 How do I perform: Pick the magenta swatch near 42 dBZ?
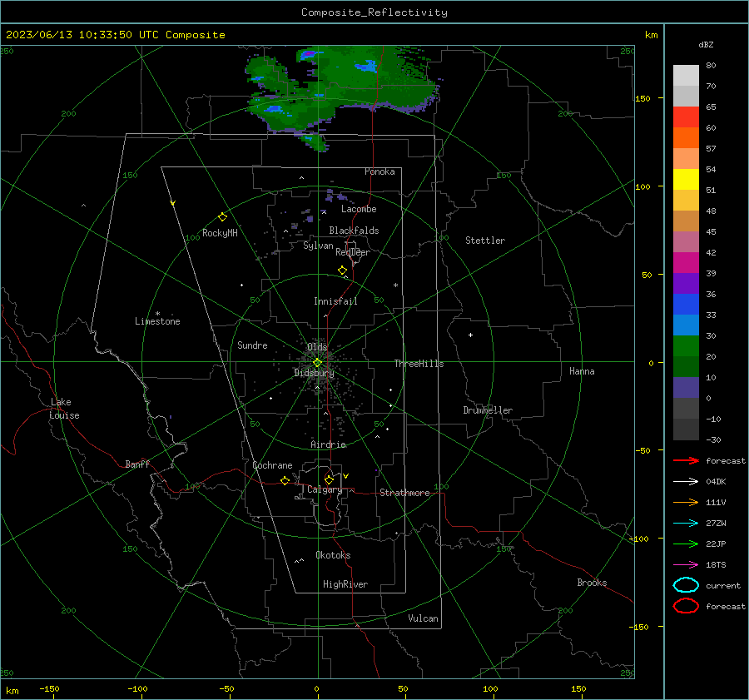click(686, 262)
